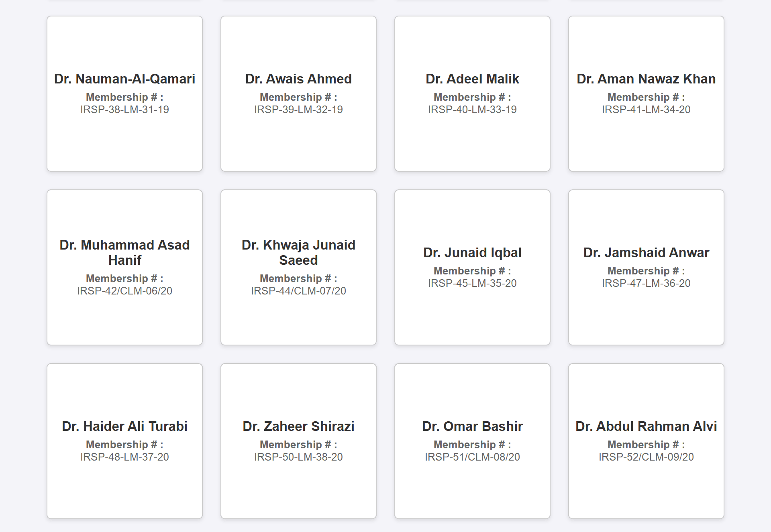771x532 pixels.
Task: Select Dr. Adeel Malik's name
Action: click(x=472, y=79)
